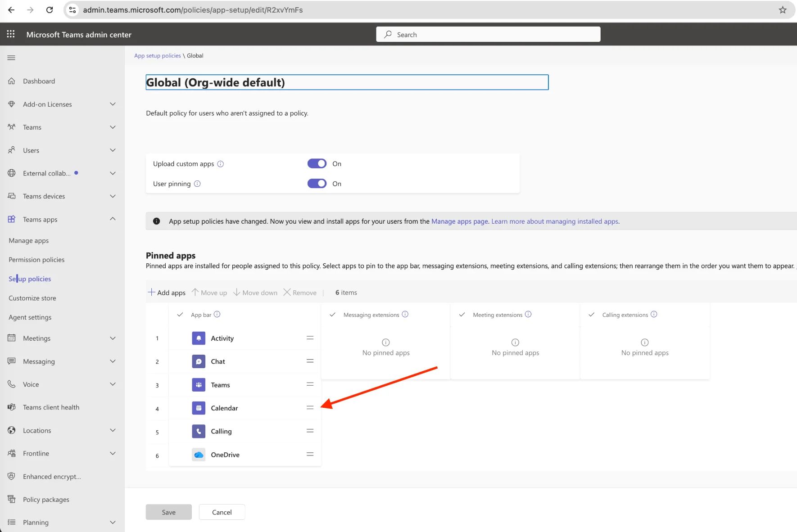Screen dimensions: 797x532
Task: Expand the Messaging section chevron
Action: point(113,361)
